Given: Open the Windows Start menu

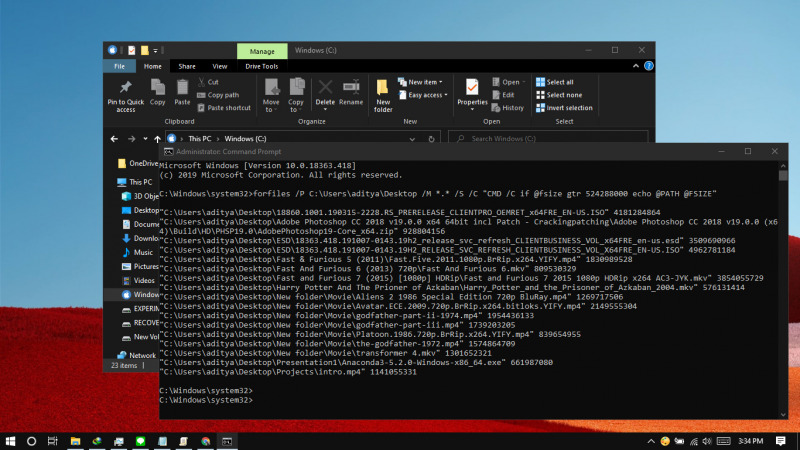Looking at the screenshot, I should pyautogui.click(x=10, y=441).
